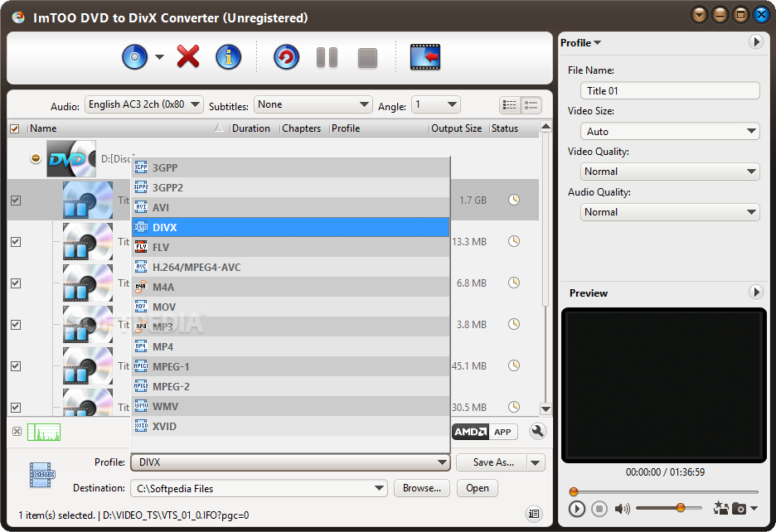
Task: Select XVID from the profile list
Action: pos(291,426)
